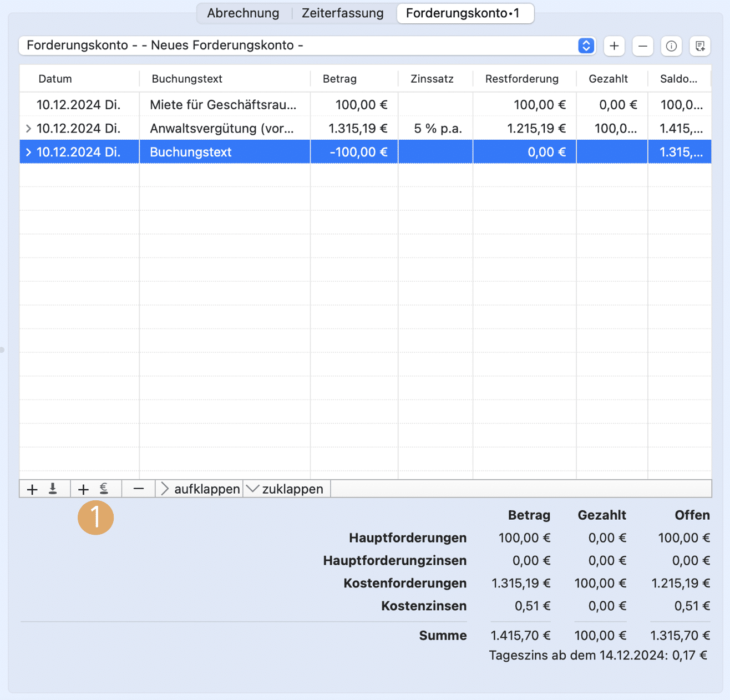This screenshot has width=730, height=700.
Task: Click the '-100,00 €' amount cell
Action: pyautogui.click(x=358, y=152)
